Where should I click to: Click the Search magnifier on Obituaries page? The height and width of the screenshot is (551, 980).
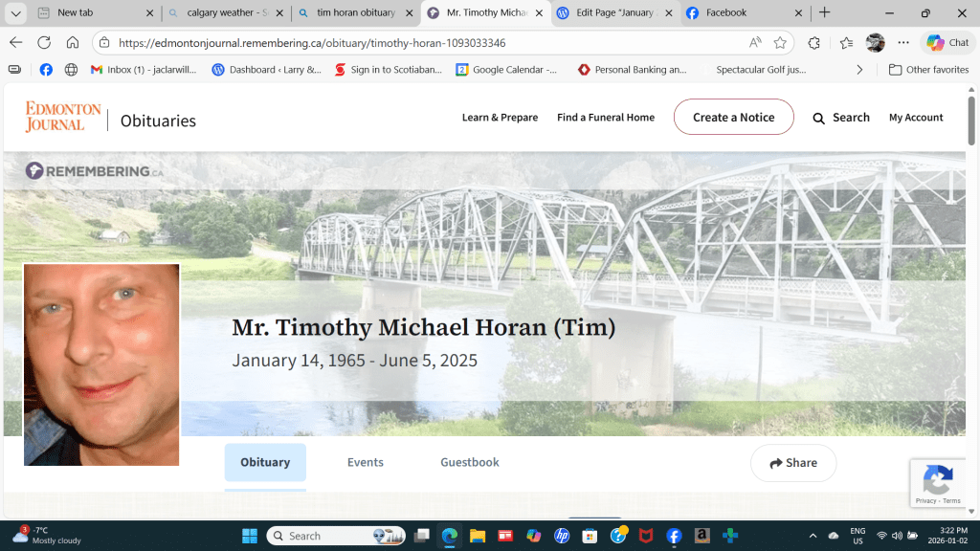click(819, 118)
